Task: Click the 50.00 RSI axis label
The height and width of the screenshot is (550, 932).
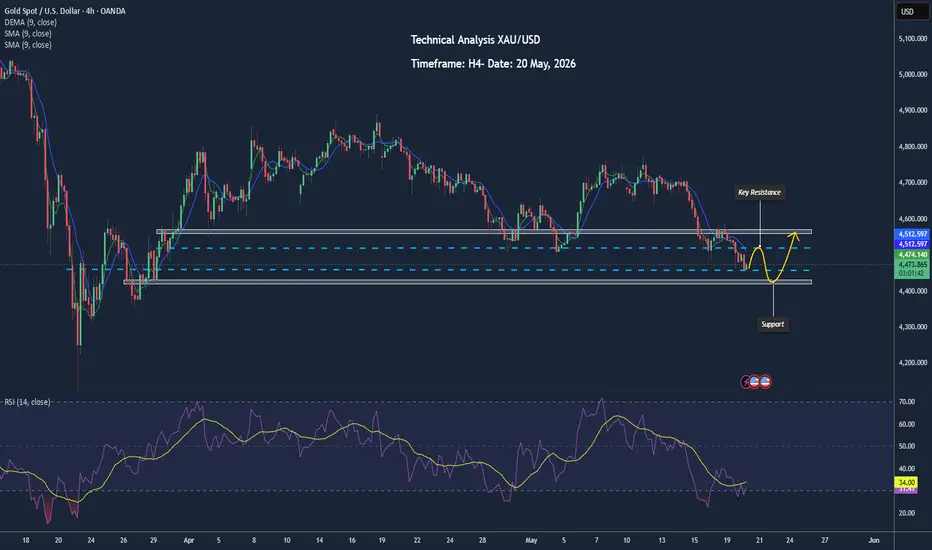Action: pos(906,446)
